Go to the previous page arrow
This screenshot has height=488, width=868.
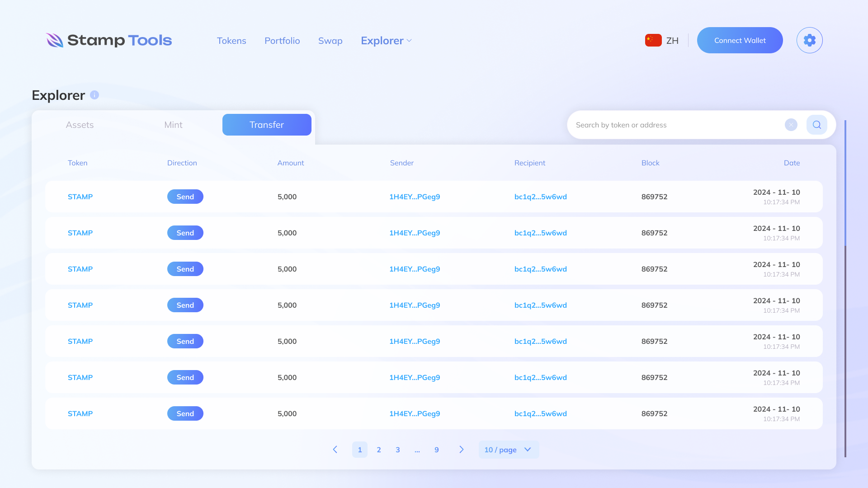[335, 450]
